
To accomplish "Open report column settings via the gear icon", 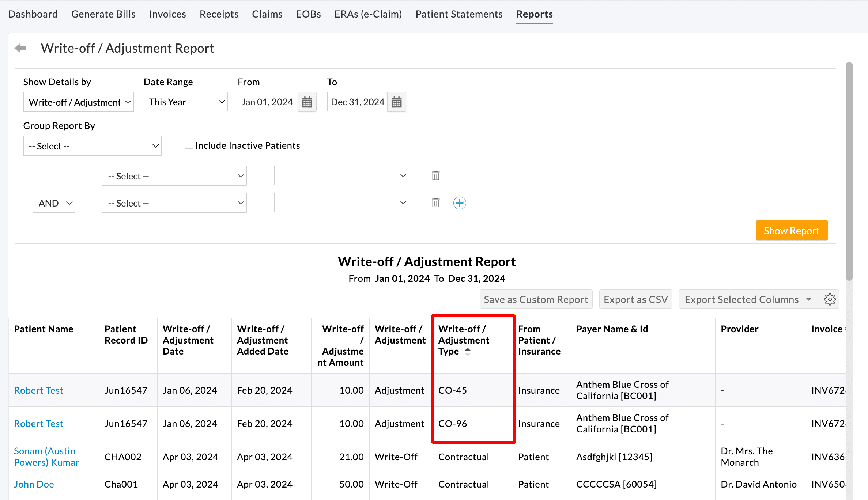I will [830, 299].
